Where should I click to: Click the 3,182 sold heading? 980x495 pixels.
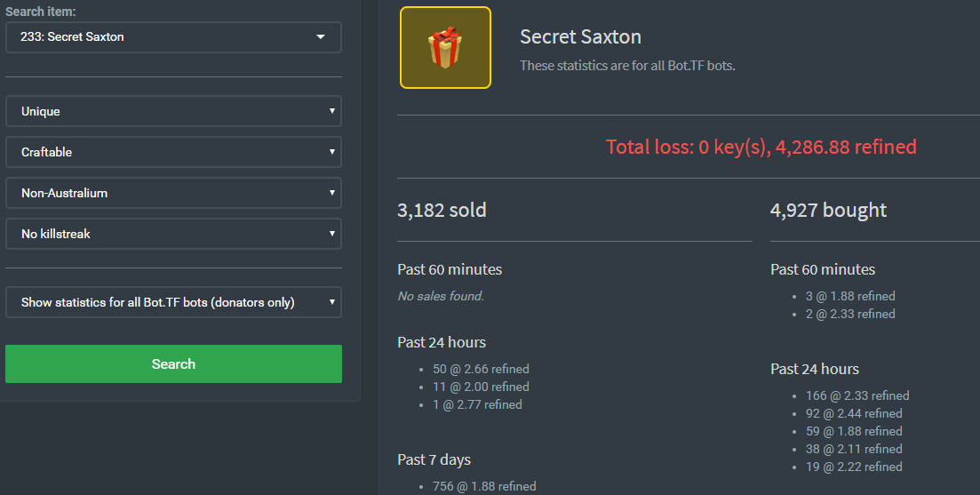pos(442,210)
